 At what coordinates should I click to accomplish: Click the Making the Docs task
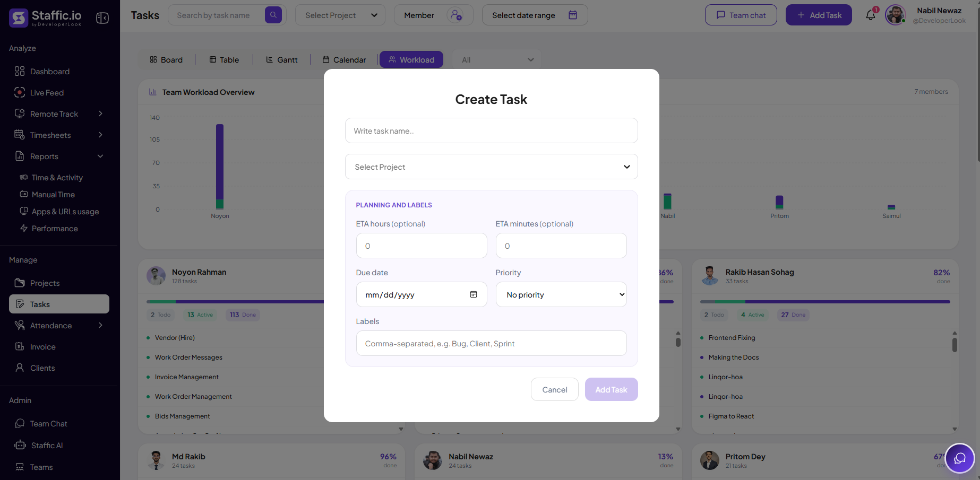point(734,357)
